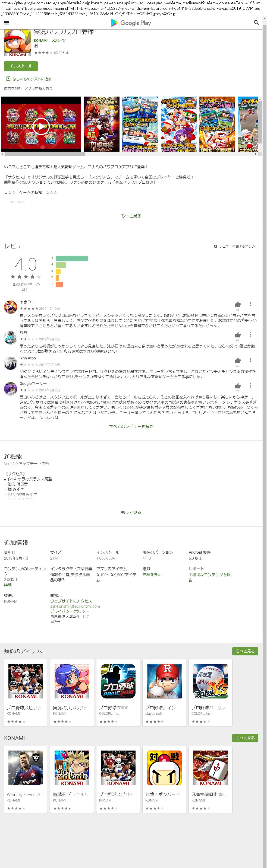Click left arrow of screenshot scrollbar
The image size is (267, 868).
(x=2, y=154)
